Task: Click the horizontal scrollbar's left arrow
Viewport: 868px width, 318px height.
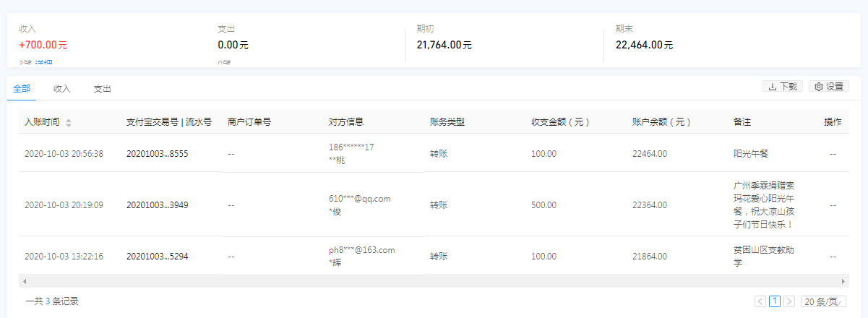Action: 24,281
